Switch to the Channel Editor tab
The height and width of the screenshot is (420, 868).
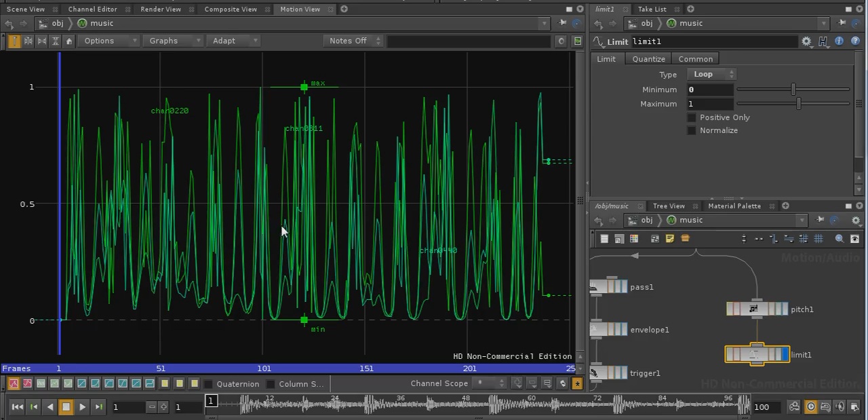(92, 9)
